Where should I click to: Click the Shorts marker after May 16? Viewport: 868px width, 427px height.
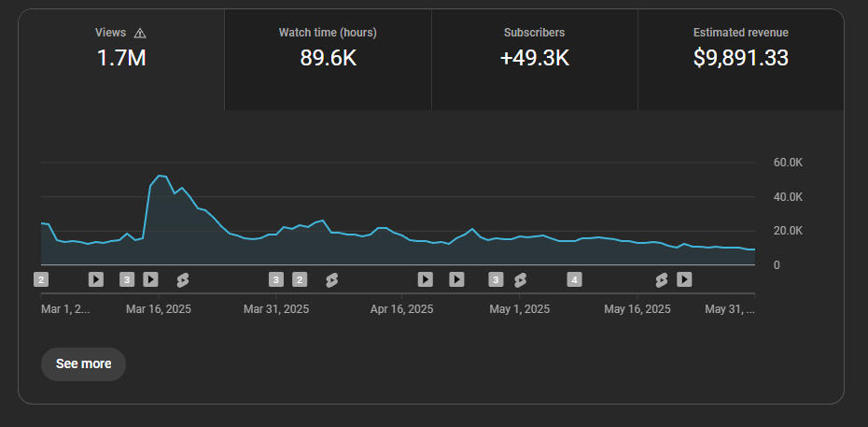pyautogui.click(x=661, y=279)
